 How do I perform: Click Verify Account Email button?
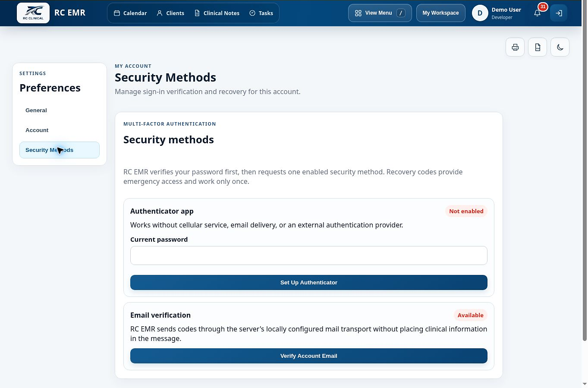click(309, 356)
